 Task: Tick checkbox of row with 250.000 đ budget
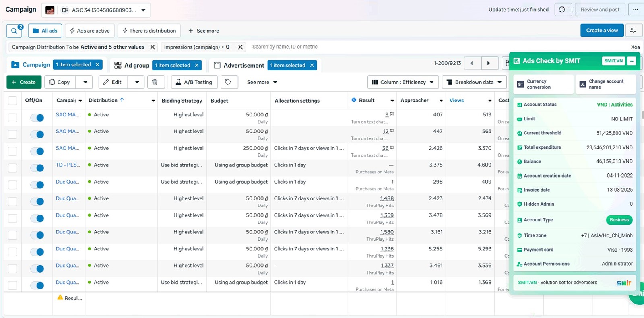pos(12,151)
